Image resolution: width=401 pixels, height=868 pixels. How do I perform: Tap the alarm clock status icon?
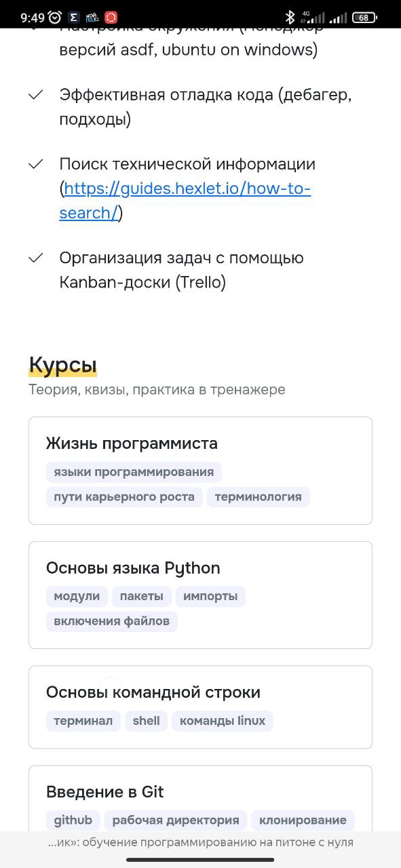[x=55, y=18]
